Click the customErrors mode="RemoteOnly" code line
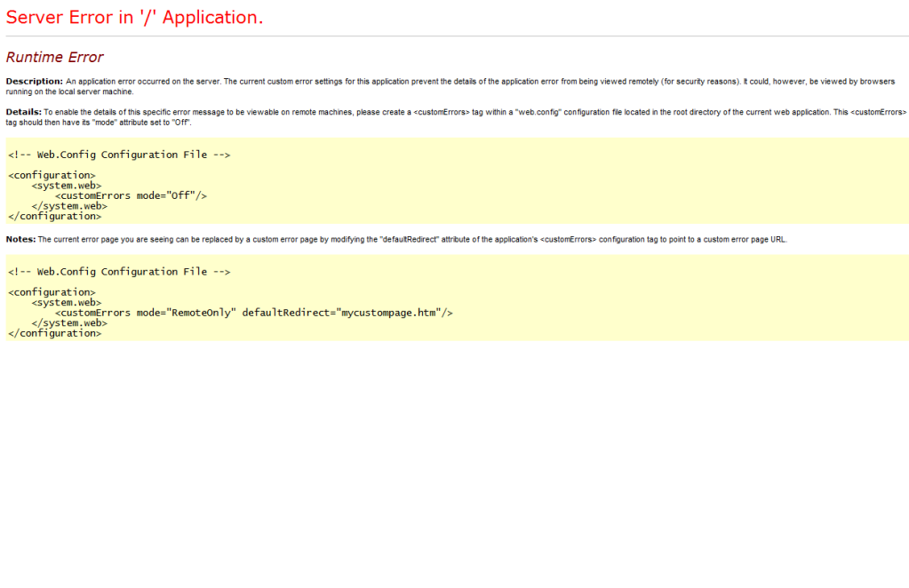 point(254,313)
